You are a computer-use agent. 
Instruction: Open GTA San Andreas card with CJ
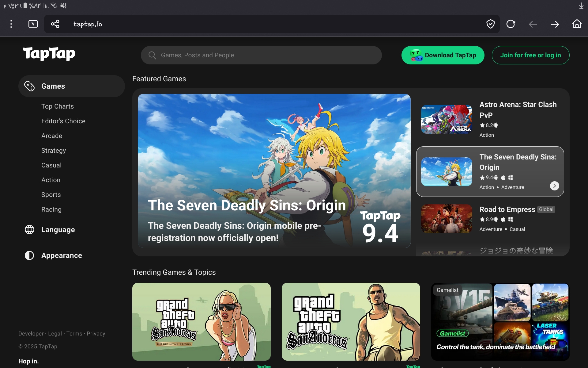pyautogui.click(x=351, y=322)
